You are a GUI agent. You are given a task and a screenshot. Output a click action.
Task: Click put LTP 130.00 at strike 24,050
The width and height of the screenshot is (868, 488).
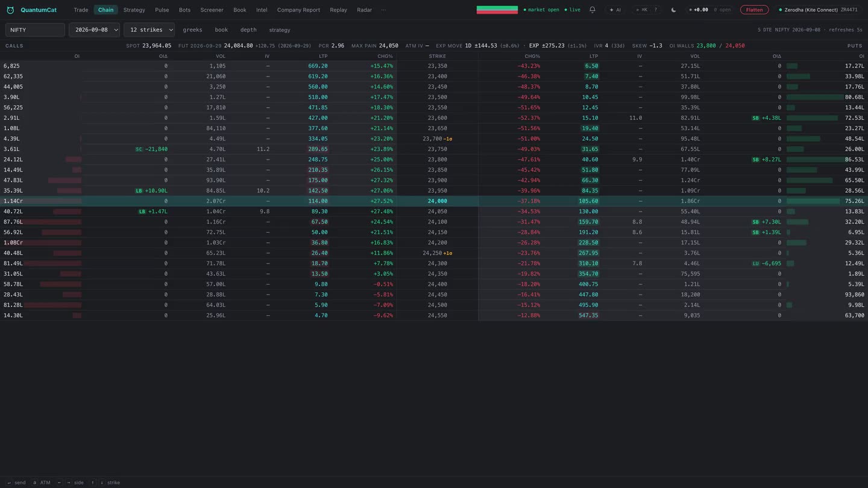pyautogui.click(x=588, y=211)
